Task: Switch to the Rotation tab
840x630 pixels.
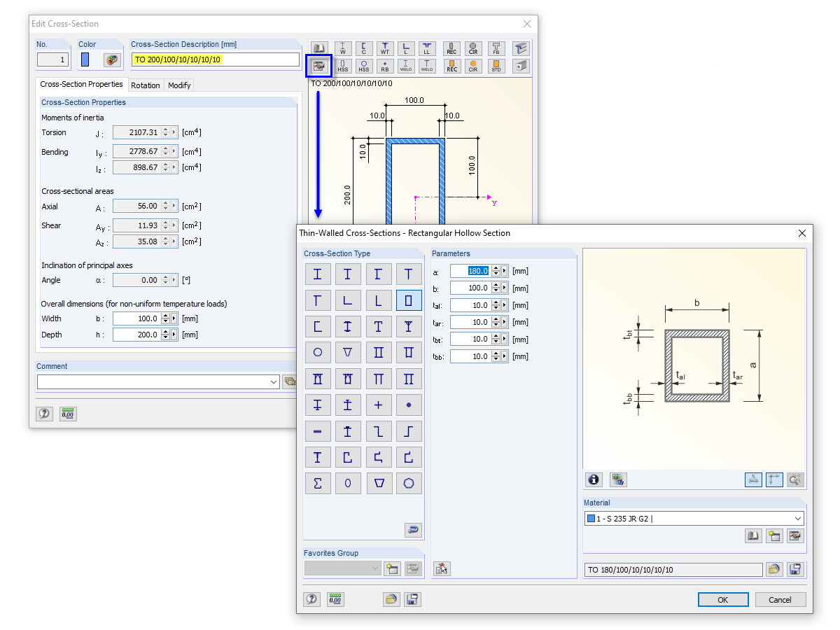Action: [x=146, y=85]
